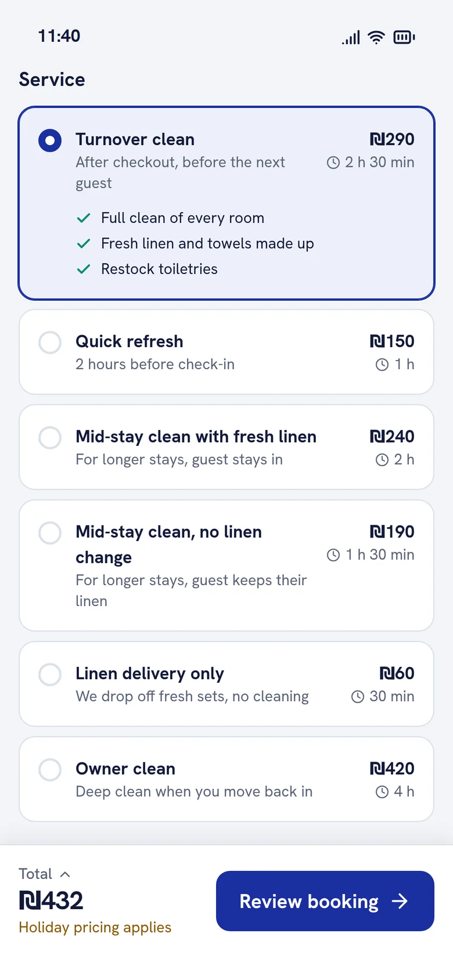Select the Quick refresh radio button
Screen dimensions: 453x980
50,343
